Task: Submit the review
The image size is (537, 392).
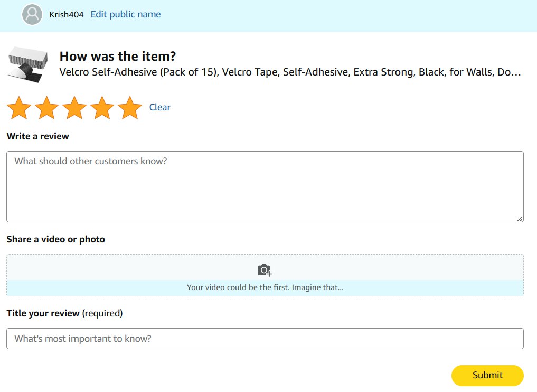Action: (x=487, y=375)
